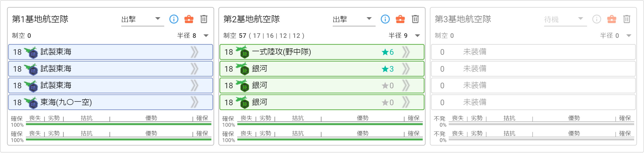Click first 未装備 slot in third air base
This screenshot has width=644, height=153.
click(533, 52)
